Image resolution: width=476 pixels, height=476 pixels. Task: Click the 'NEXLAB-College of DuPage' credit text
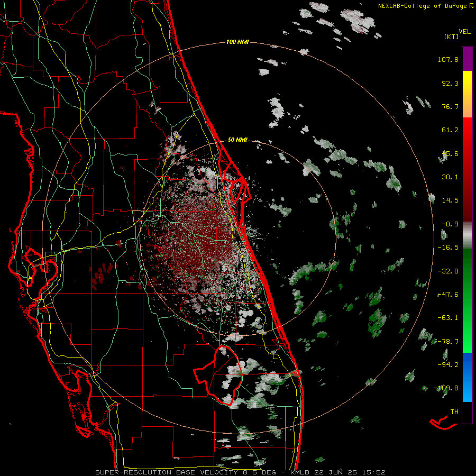click(422, 6)
